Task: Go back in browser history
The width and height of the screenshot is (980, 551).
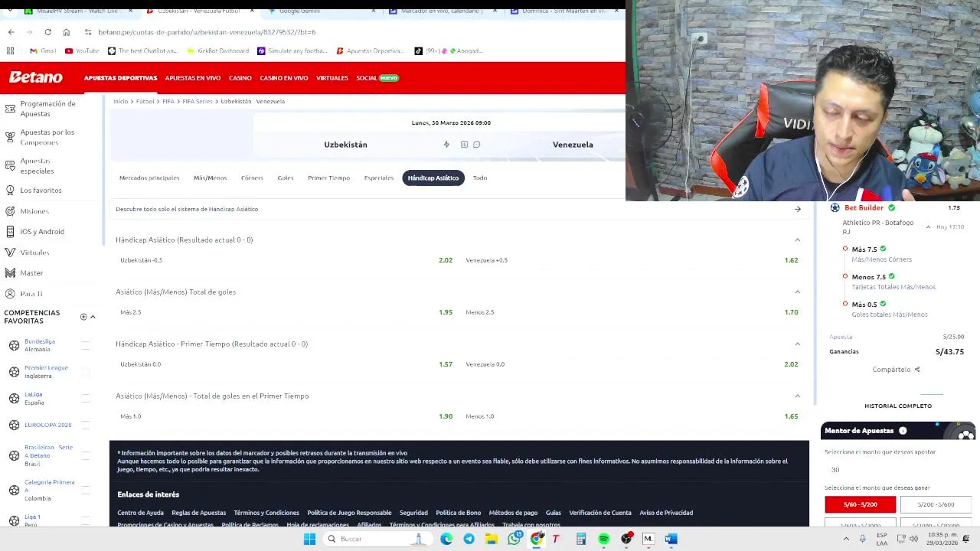Action: pyautogui.click(x=11, y=32)
